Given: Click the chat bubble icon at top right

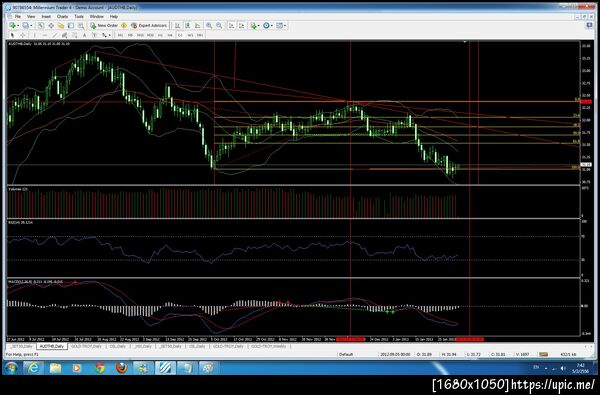Looking at the screenshot, I should (589, 25).
